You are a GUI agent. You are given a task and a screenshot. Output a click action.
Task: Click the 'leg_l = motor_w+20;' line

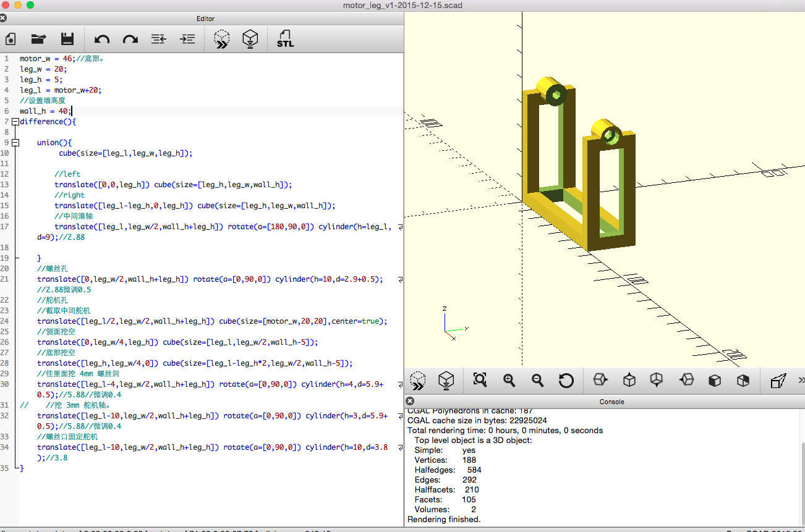[x=60, y=90]
